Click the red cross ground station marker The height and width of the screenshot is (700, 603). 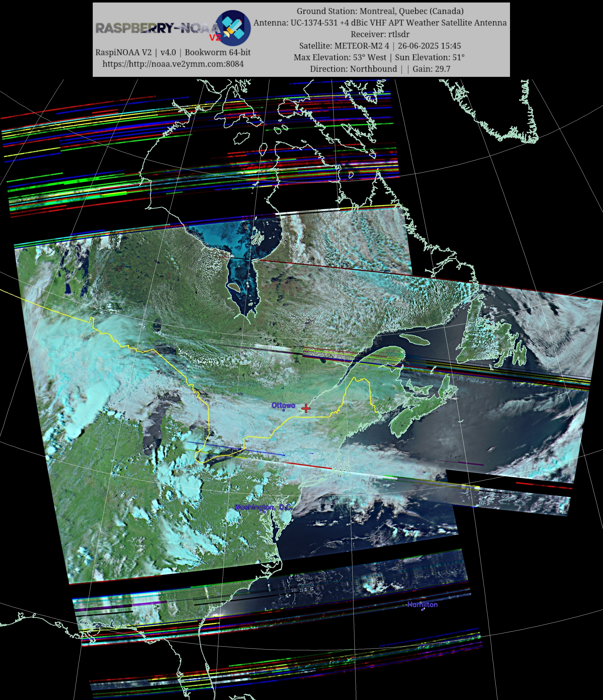[306, 408]
